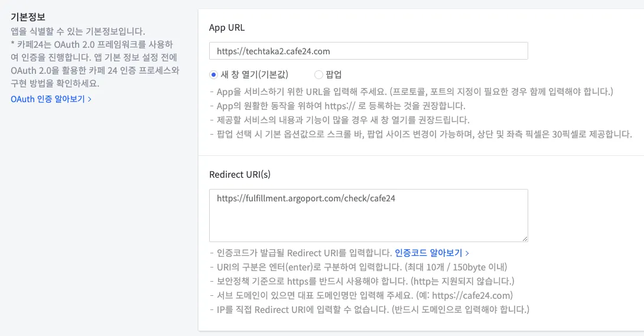Click inside the Redirect URI(s) text area
Image resolution: width=644 pixels, height=336 pixels.
368,223
